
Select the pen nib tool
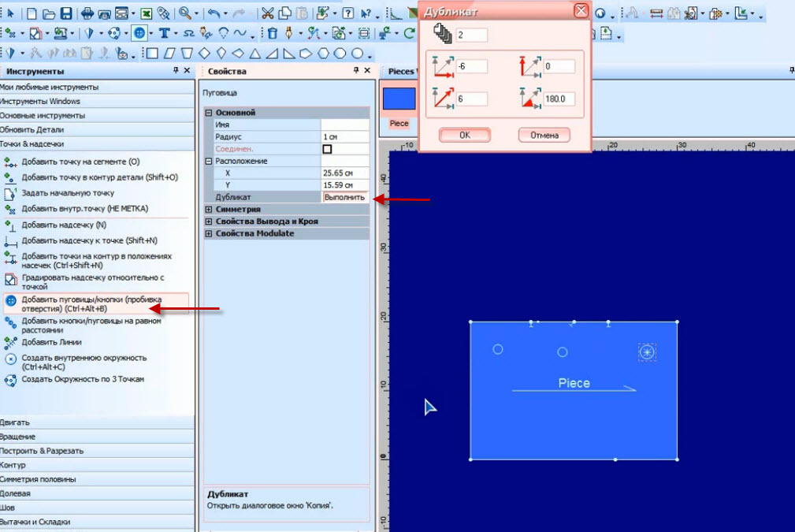(x=288, y=33)
